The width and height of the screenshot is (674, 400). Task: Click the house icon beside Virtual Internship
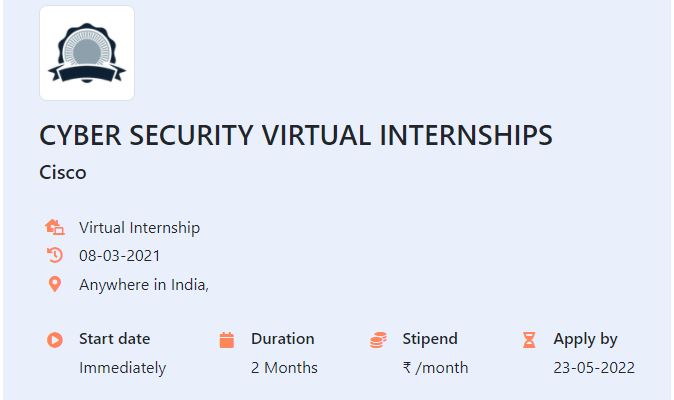coord(55,227)
